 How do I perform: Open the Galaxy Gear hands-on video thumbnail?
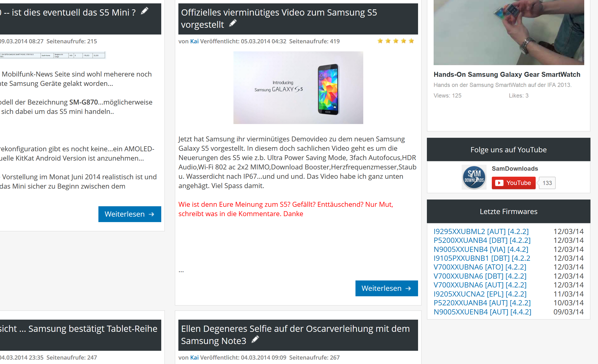(509, 32)
